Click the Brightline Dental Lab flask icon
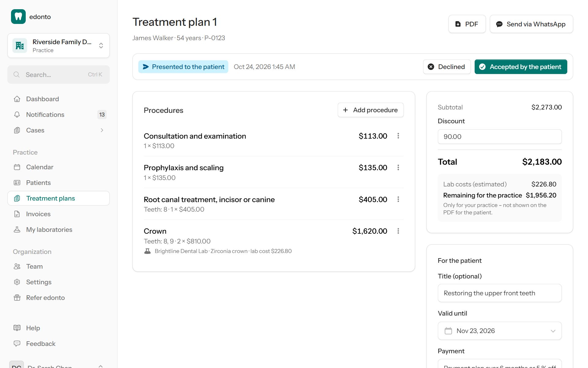The image size is (588, 368). 147,251
